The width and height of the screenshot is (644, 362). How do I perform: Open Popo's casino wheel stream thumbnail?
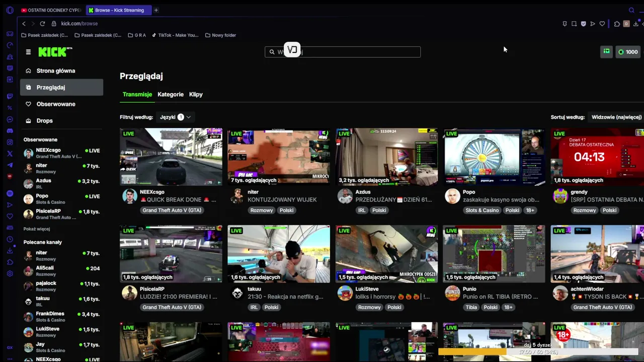point(494,157)
